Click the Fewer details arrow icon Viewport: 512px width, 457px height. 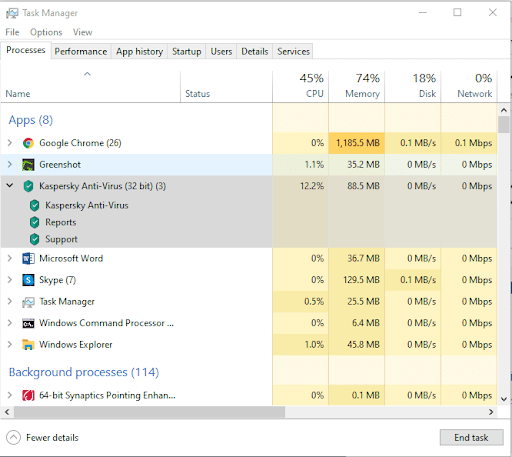13,438
